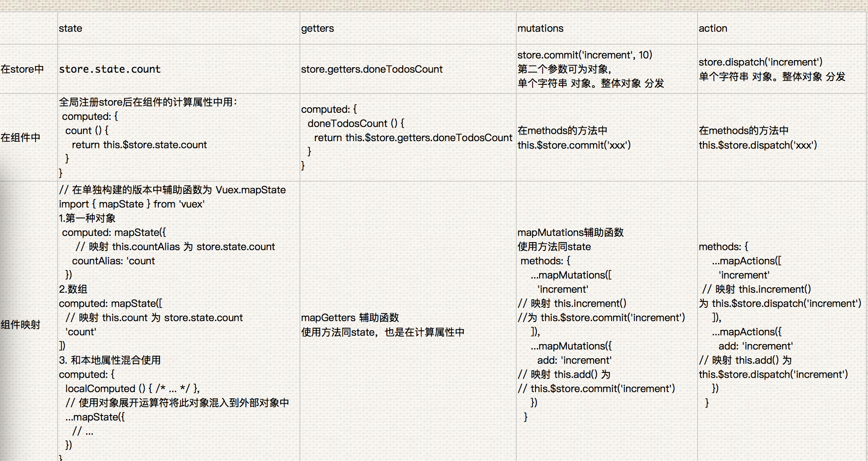Click 'this.$store.dispatch('xxx')' text
868x461 pixels.
pos(758,145)
